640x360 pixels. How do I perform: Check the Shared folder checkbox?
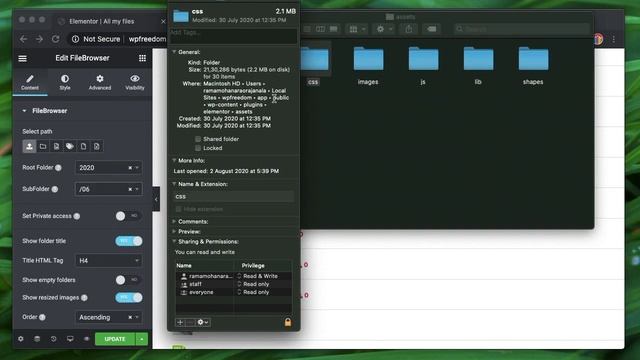pyautogui.click(x=198, y=139)
